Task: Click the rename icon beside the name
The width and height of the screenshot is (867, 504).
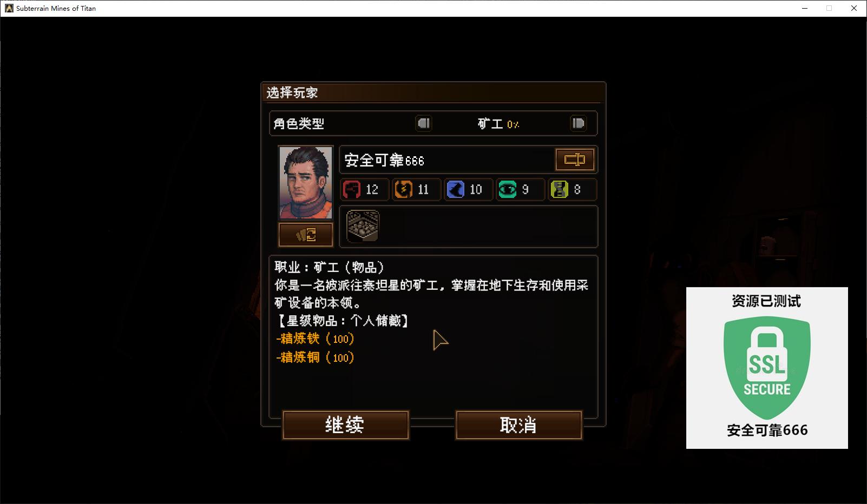Action: pos(575,160)
